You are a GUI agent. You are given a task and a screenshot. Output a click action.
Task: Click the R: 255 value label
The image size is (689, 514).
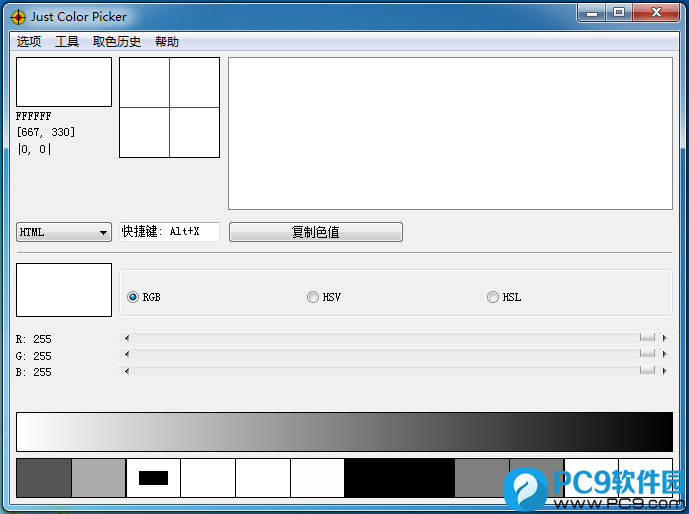pos(34,339)
